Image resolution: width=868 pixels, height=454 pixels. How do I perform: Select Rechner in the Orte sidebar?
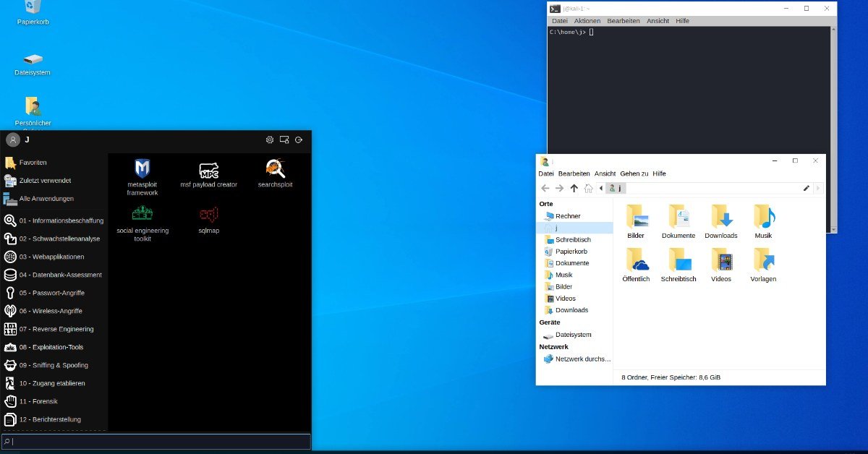(574, 216)
